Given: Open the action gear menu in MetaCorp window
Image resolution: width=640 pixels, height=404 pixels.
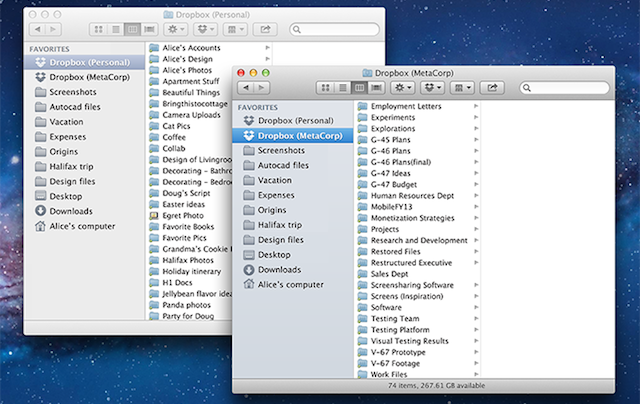Looking at the screenshot, I should pos(402,88).
